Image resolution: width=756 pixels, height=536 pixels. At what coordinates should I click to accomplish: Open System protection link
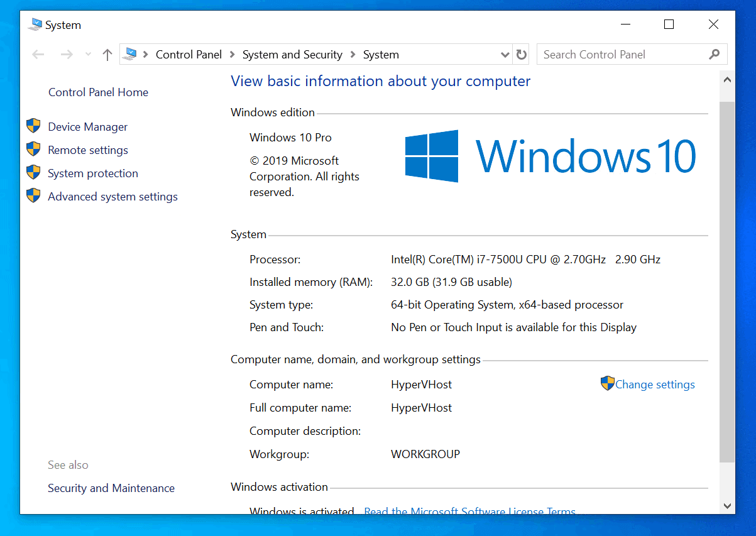tap(93, 173)
